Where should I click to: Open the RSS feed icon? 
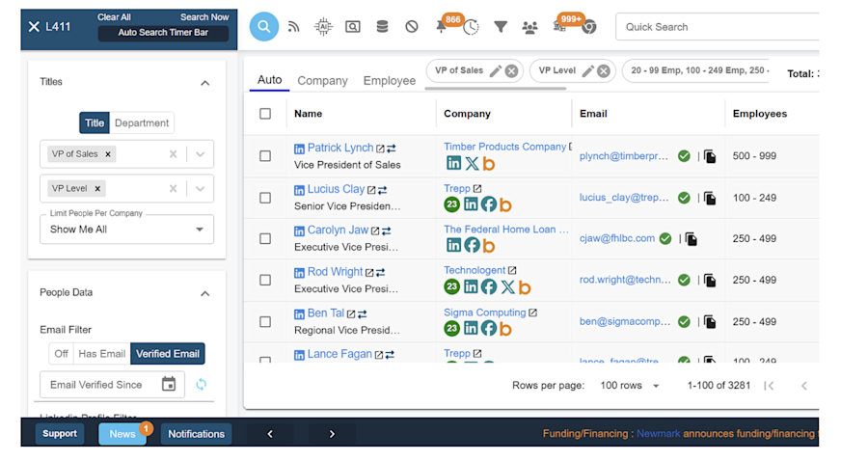(x=294, y=27)
